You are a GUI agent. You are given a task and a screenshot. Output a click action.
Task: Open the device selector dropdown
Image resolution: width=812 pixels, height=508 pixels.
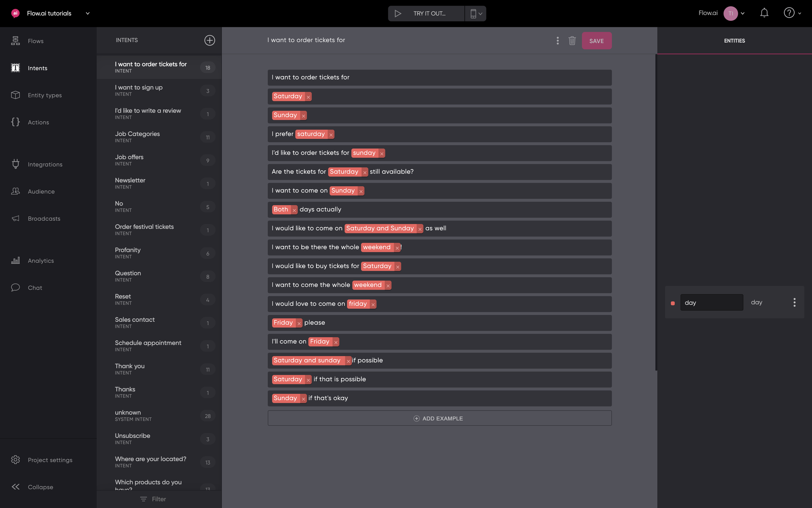(x=476, y=13)
